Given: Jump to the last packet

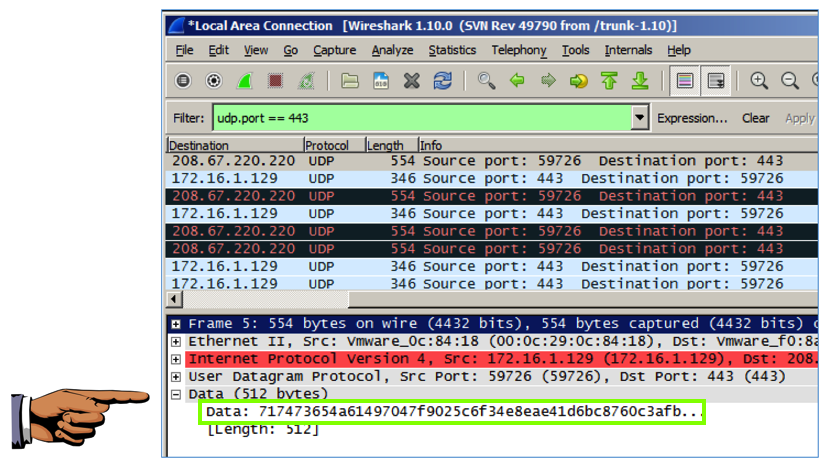Looking at the screenshot, I should (x=640, y=81).
